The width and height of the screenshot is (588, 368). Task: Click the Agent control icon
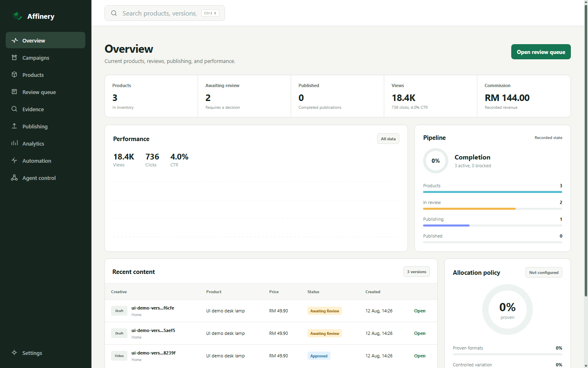pyautogui.click(x=15, y=178)
